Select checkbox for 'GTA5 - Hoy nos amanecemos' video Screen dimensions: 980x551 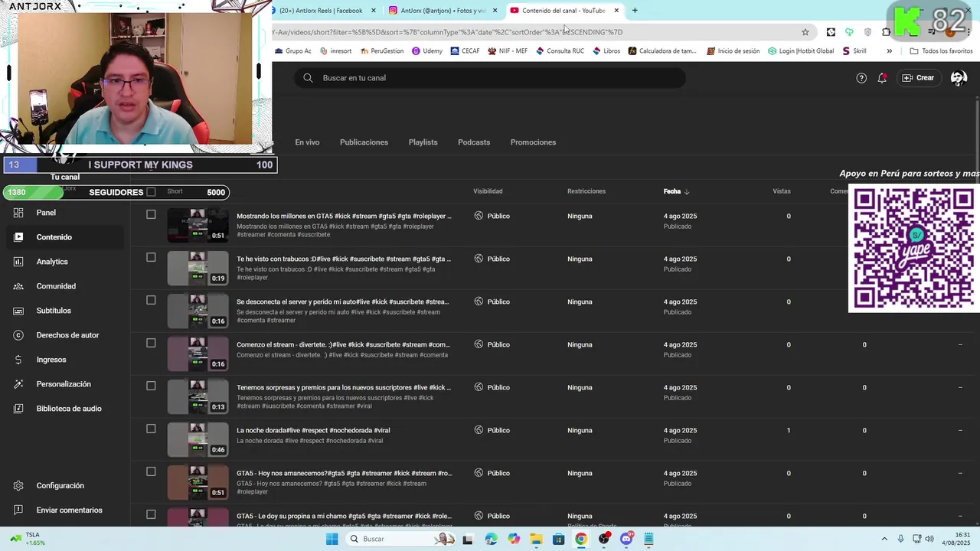pyautogui.click(x=151, y=472)
